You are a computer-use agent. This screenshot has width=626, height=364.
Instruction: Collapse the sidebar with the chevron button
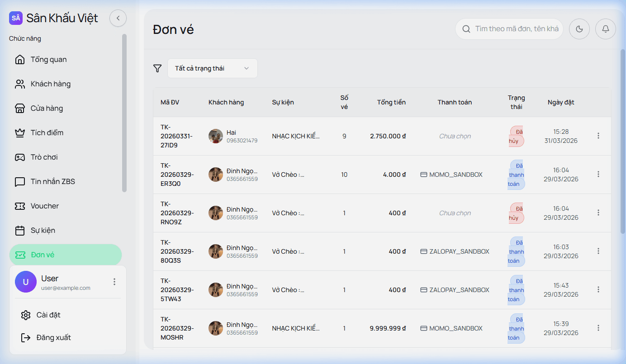coord(118,18)
